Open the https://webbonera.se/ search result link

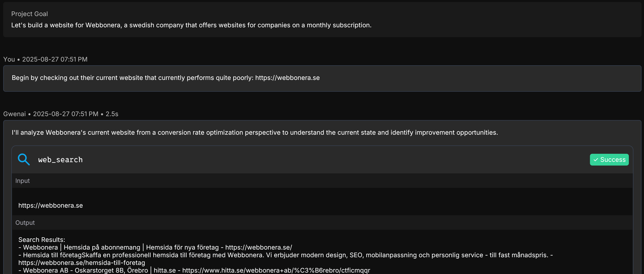(x=258, y=247)
